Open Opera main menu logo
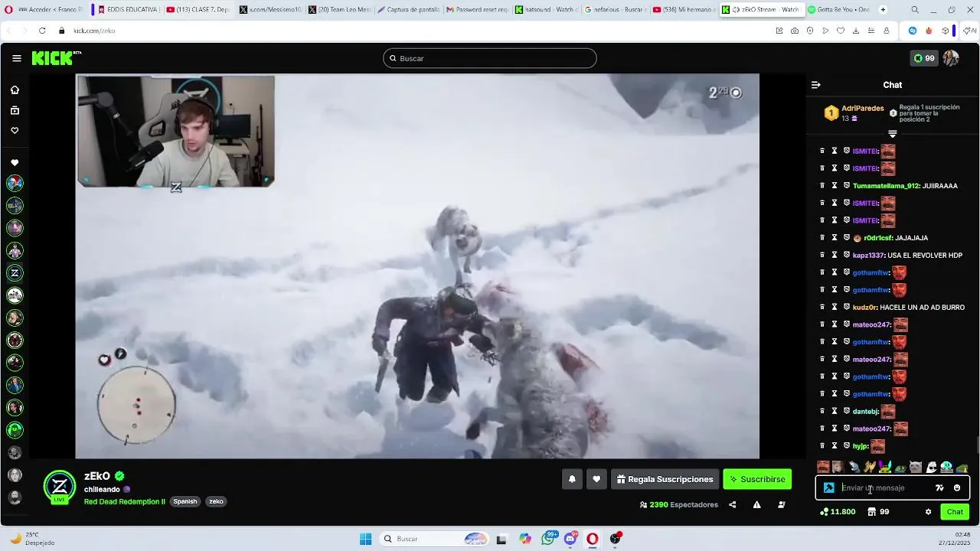Screen dimensions: 980x551 [8, 10]
